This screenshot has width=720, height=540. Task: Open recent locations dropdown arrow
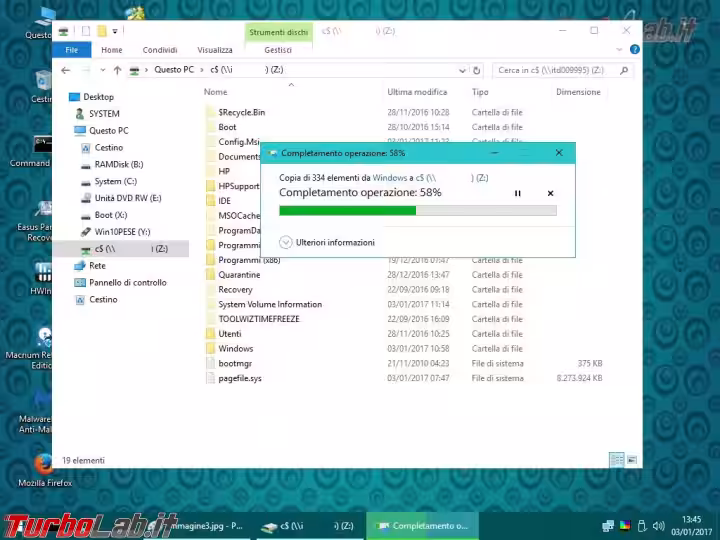coord(103,70)
